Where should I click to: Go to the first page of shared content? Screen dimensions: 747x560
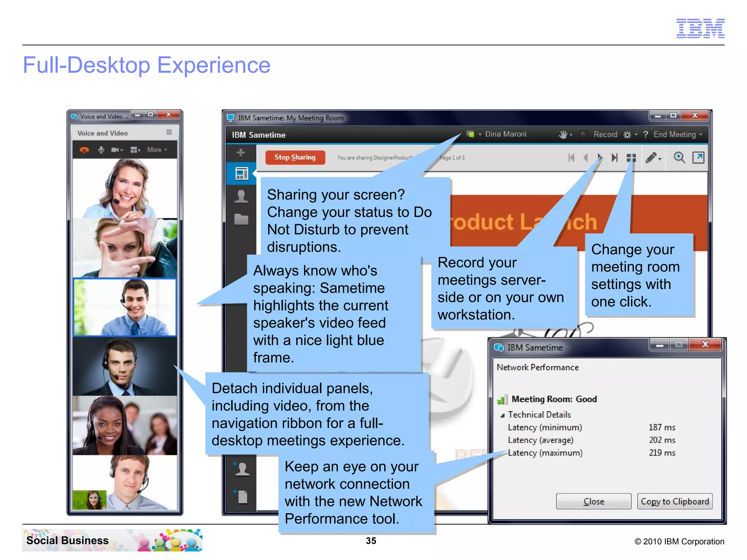pos(572,157)
